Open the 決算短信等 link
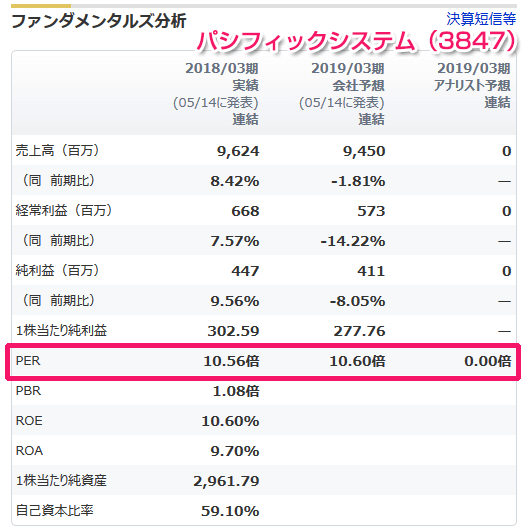This screenshot has width=528, height=529. point(481,19)
